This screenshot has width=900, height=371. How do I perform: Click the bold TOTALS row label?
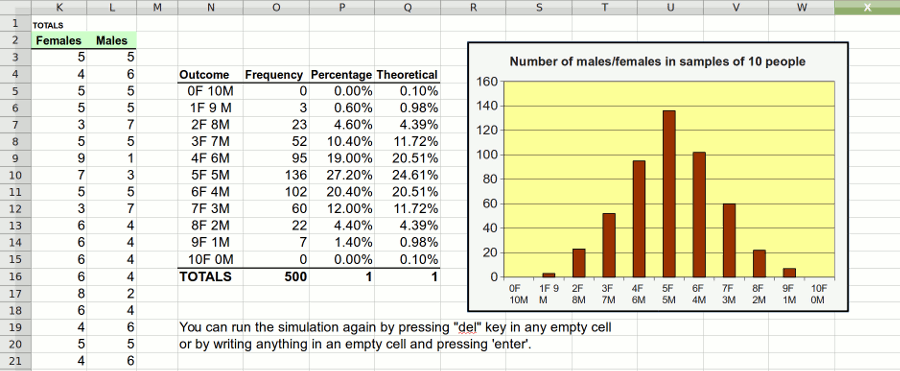205,277
